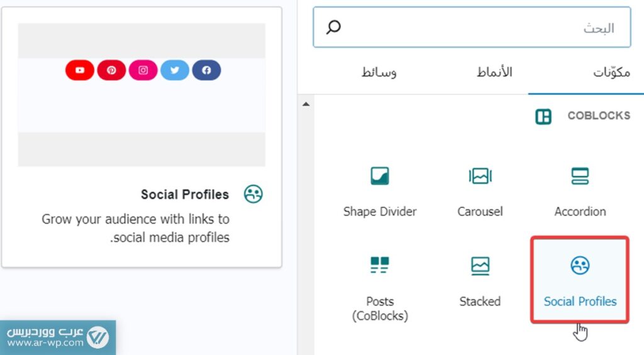Click the Accordion block icon
The width and height of the screenshot is (644, 355).
pyautogui.click(x=580, y=177)
